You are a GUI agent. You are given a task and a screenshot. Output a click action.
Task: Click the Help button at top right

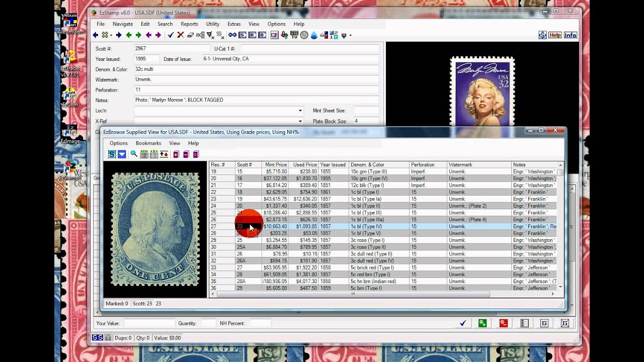pyautogui.click(x=555, y=35)
